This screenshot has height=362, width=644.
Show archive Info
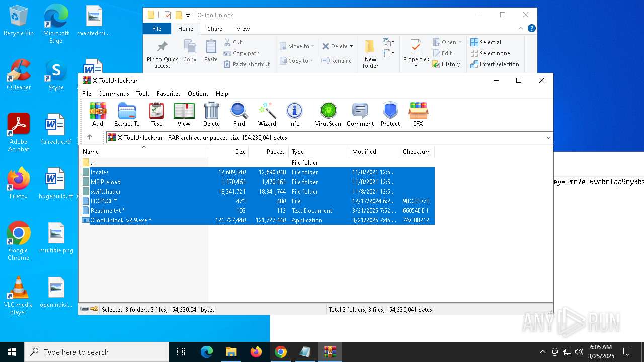tap(294, 114)
